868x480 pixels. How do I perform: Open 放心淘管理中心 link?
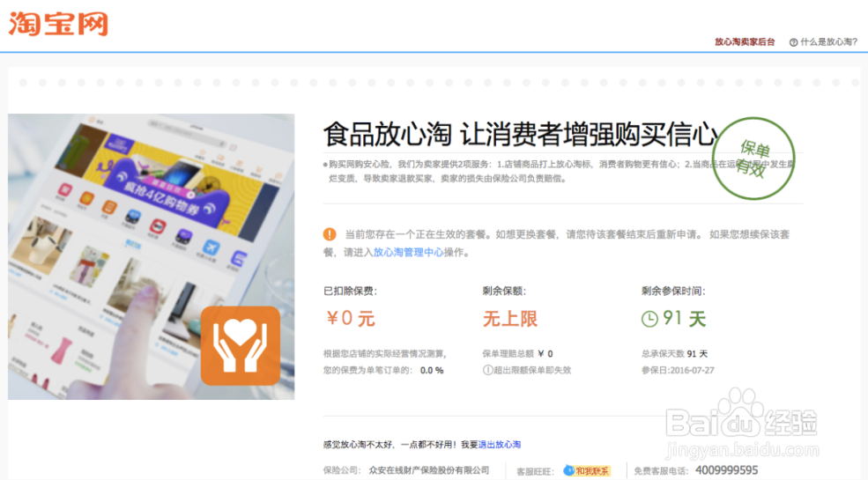[x=409, y=252]
